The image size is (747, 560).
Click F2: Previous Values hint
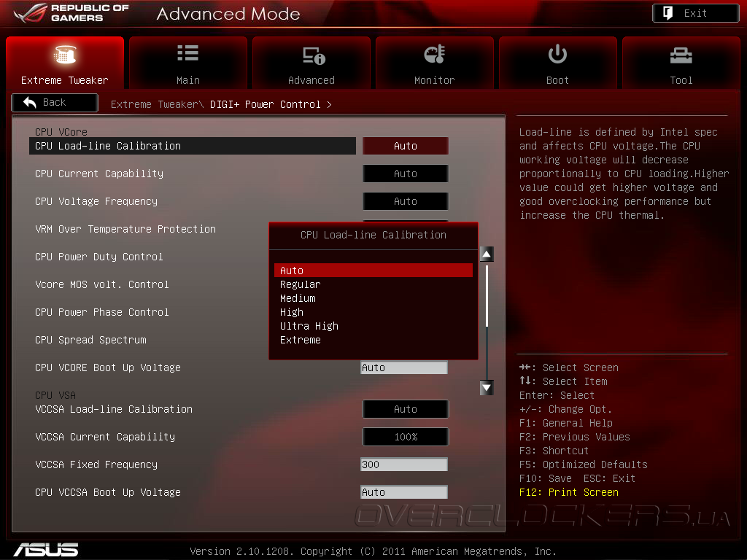pyautogui.click(x=575, y=437)
